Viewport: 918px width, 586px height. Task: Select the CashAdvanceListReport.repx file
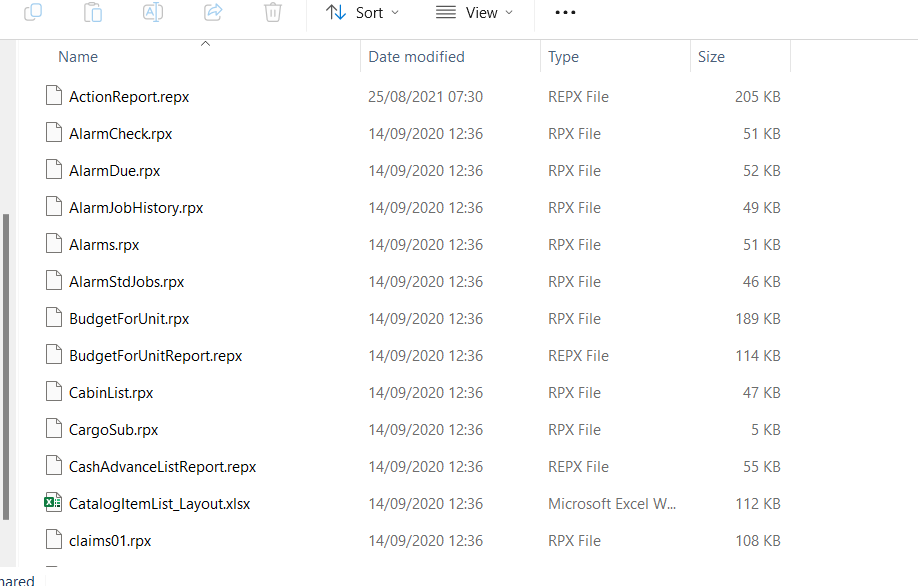[x=162, y=467]
